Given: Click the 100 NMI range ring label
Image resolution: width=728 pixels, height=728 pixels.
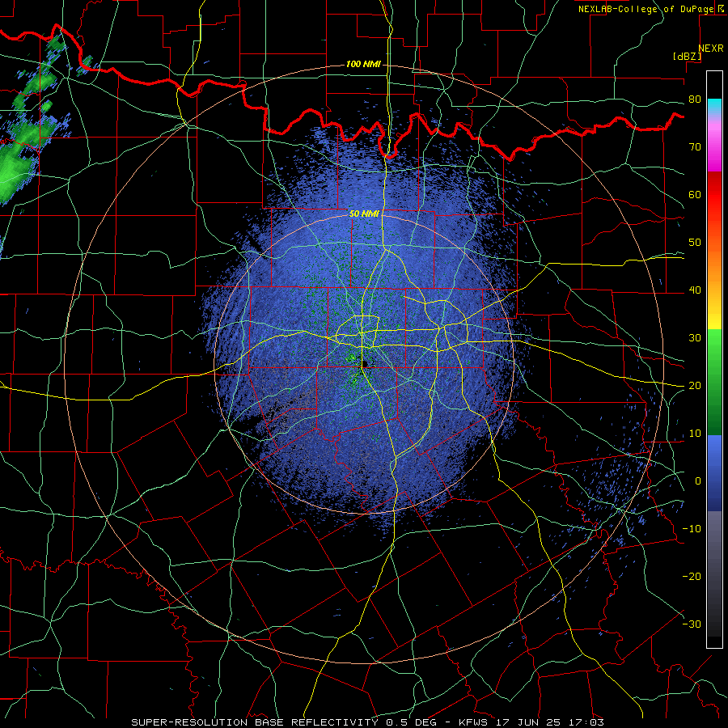Looking at the screenshot, I should pos(362,64).
